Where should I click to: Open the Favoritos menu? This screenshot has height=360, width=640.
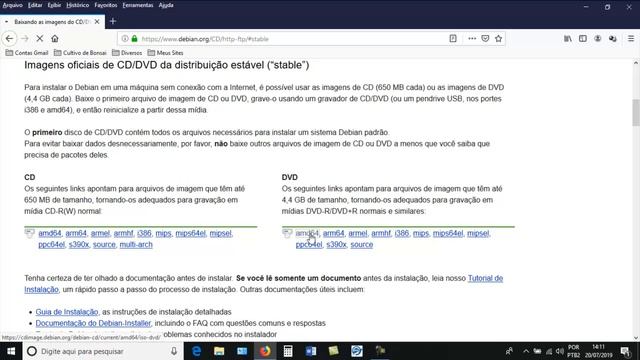(x=106, y=5)
